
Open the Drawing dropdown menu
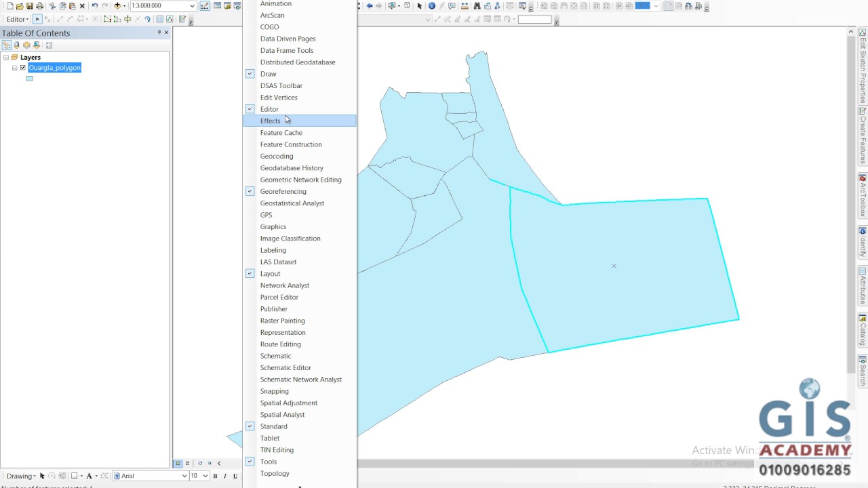[21, 476]
